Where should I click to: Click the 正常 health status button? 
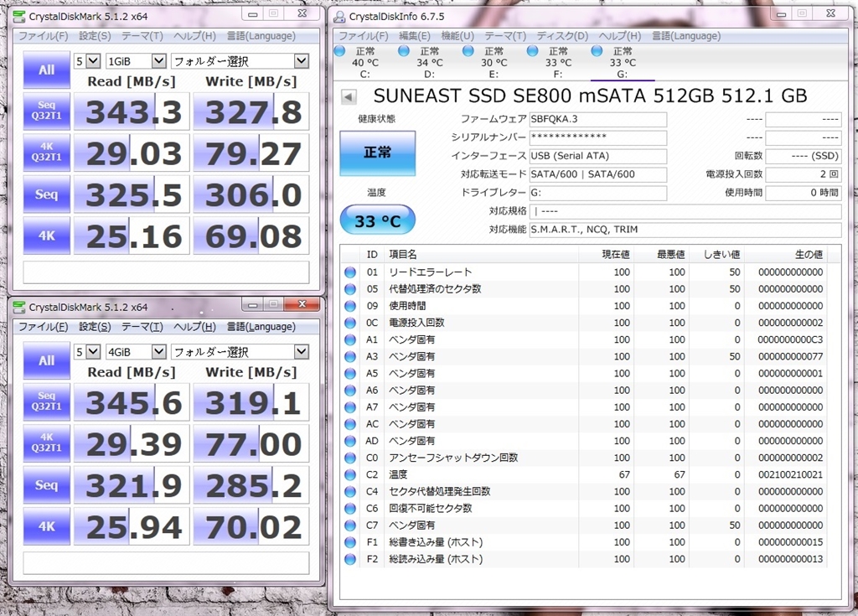click(378, 153)
